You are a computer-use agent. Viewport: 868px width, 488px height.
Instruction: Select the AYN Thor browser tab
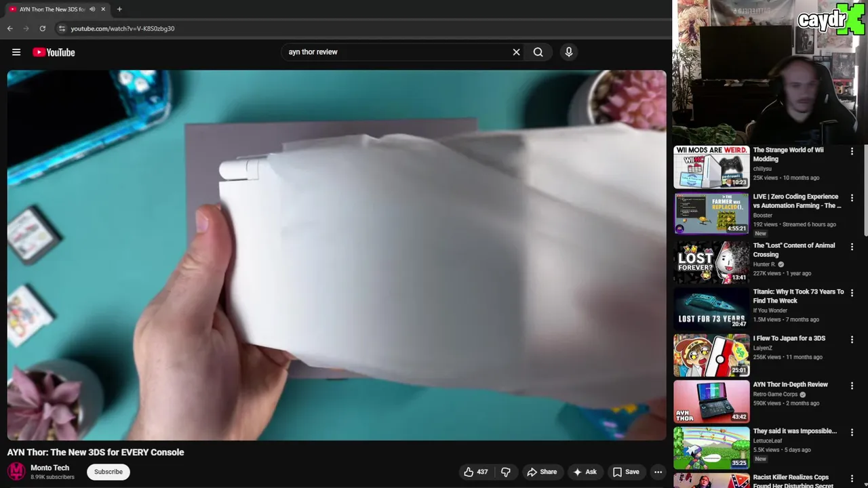point(52,9)
